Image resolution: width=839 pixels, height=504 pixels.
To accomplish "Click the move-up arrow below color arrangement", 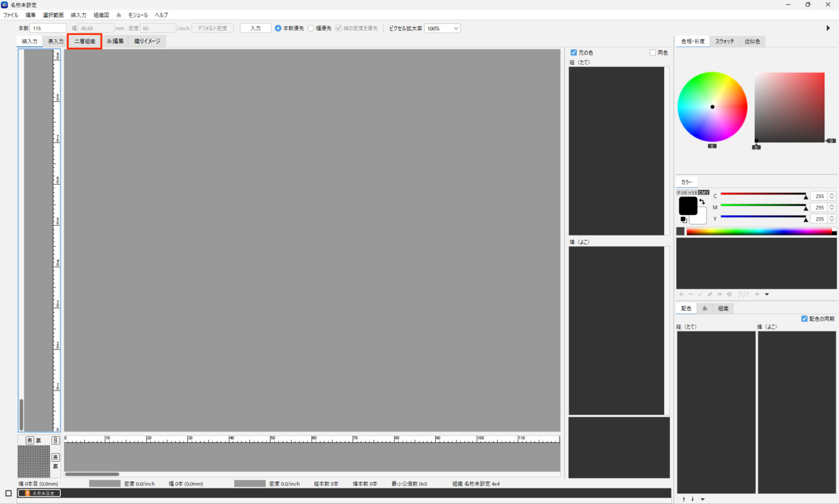I will tap(684, 499).
